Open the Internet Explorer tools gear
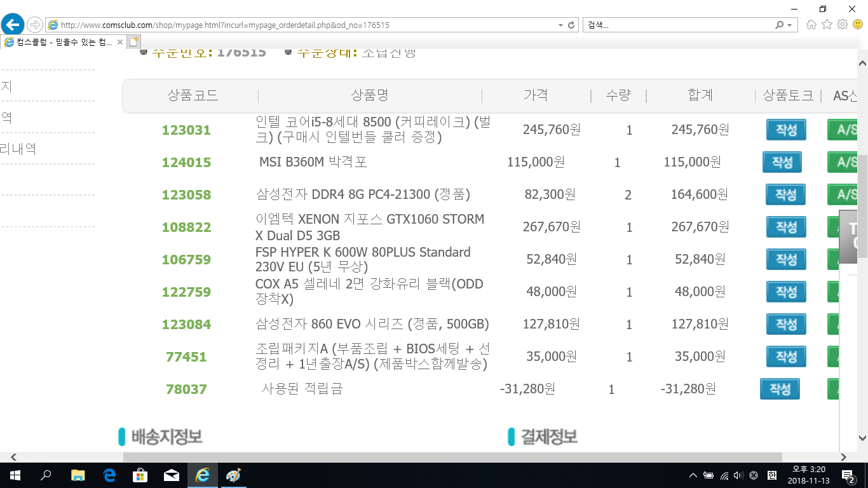Viewport: 868px width, 488px height. pyautogui.click(x=843, y=25)
